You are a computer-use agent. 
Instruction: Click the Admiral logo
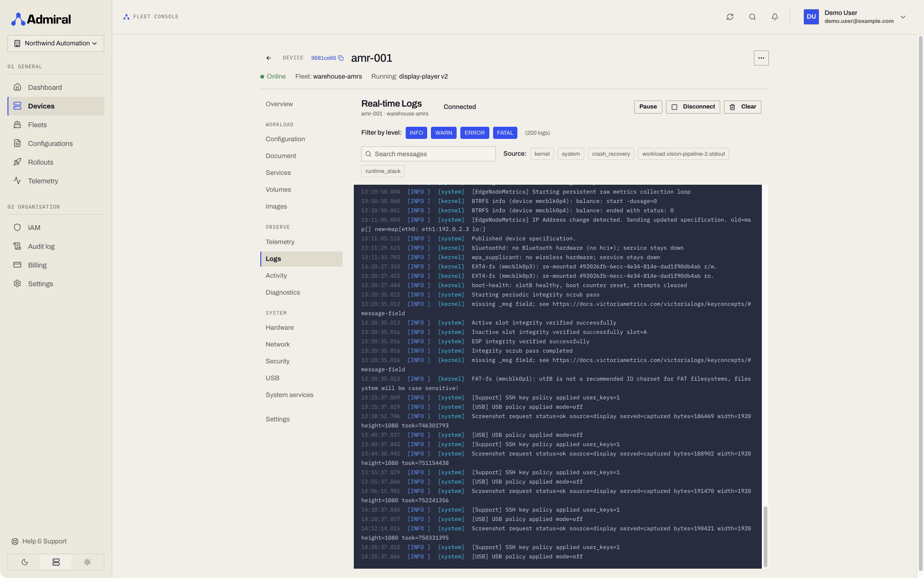click(x=41, y=19)
